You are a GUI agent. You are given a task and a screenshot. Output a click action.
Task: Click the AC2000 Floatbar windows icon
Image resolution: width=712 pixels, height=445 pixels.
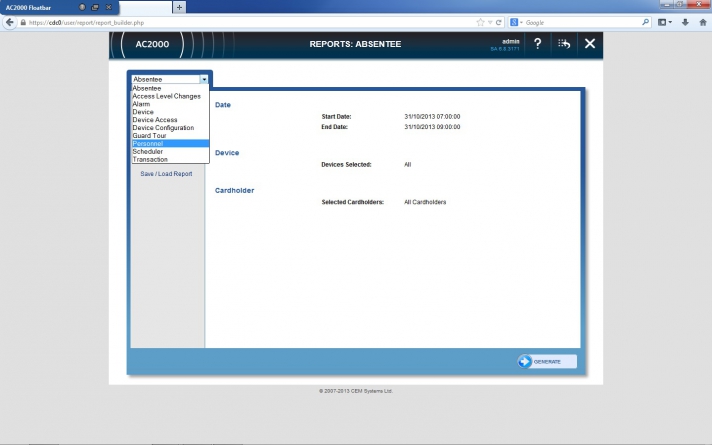tap(95, 7)
